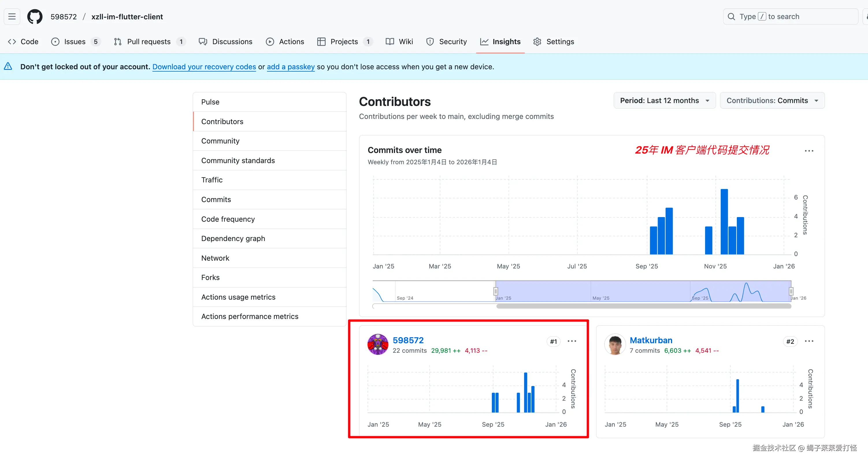Viewport: 868px width, 463px height.
Task: Click the Pull requests tab icon
Action: (118, 41)
